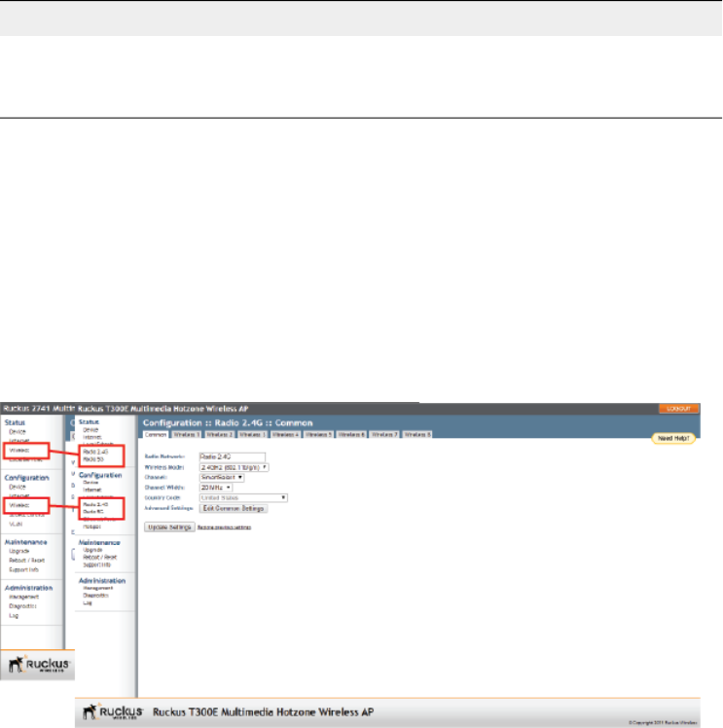Screen dimensions: 723x728
Task: Click the Configuration :: Radio 2.4G :: Common heading
Action: coord(228,423)
